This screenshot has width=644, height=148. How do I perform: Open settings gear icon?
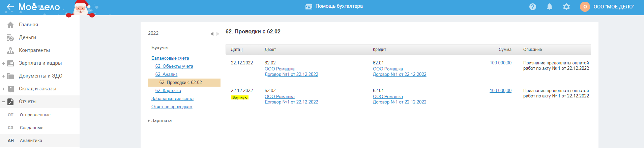coord(566,7)
